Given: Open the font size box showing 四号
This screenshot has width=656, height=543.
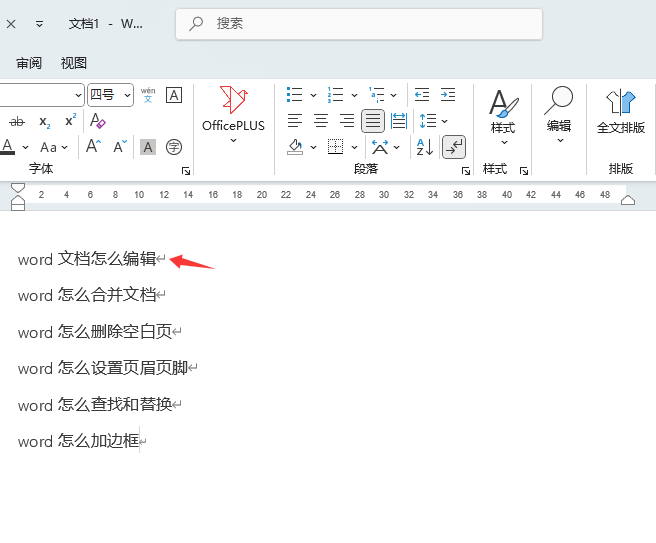Looking at the screenshot, I should (x=110, y=95).
